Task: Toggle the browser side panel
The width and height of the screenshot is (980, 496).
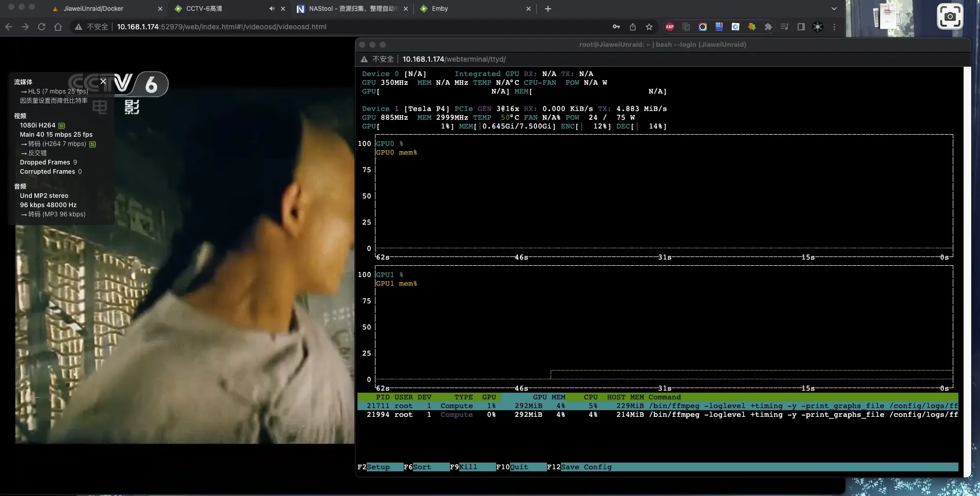Action: point(801,27)
